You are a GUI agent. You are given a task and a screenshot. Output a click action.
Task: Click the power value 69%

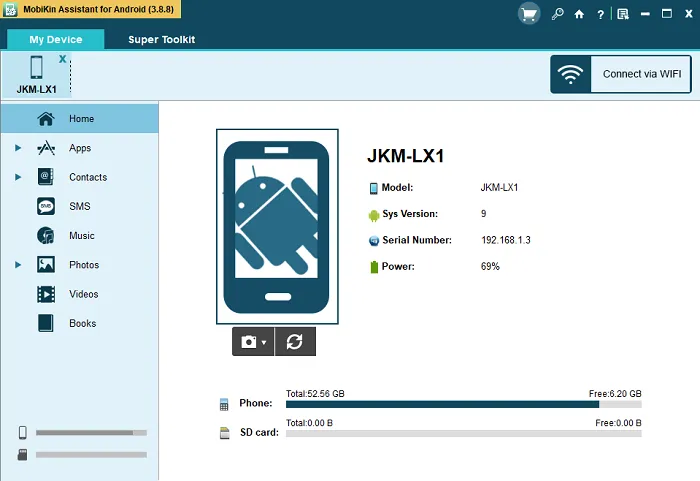pos(490,267)
